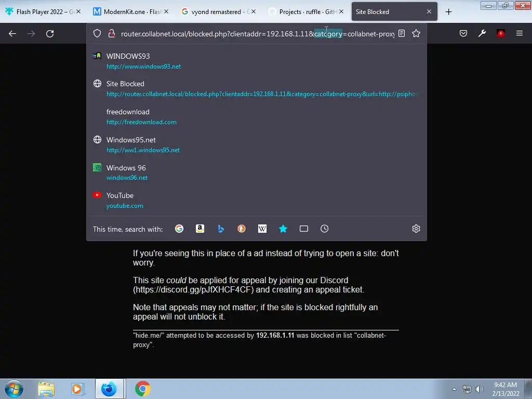Search this time with Google
Viewport: 532px width, 399px height.
(x=179, y=229)
